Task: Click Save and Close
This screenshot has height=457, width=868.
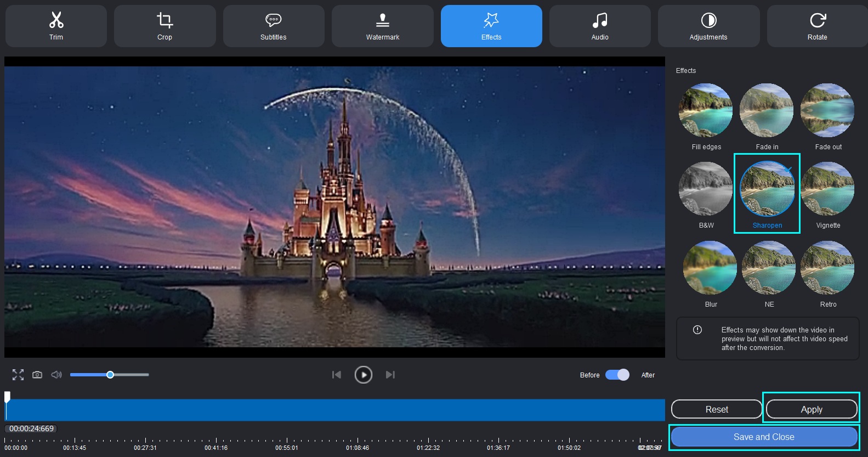Action: [764, 437]
